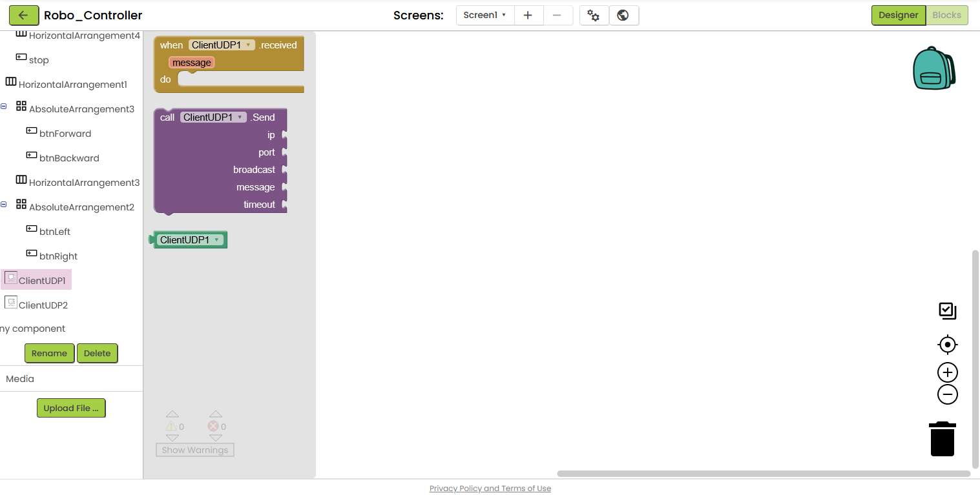Click the Show Warnings button

click(x=195, y=450)
